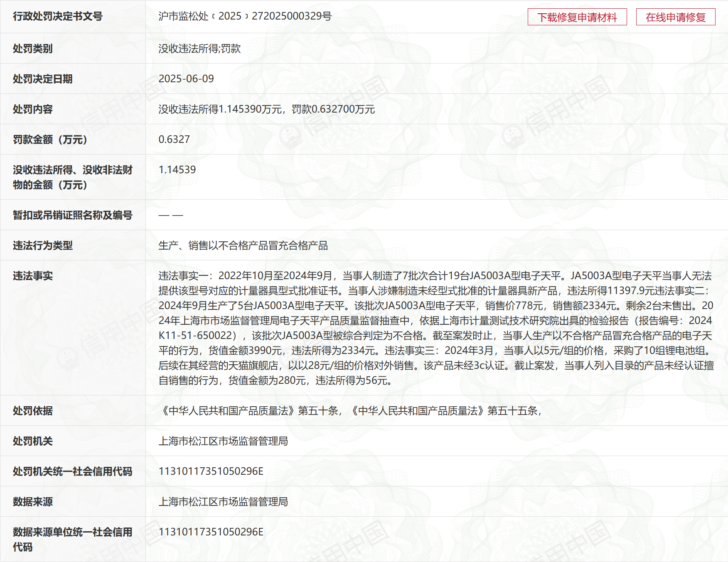Click the credit code in 处罚机关统一社会信用代码 row
The image size is (728, 562).
[211, 471]
